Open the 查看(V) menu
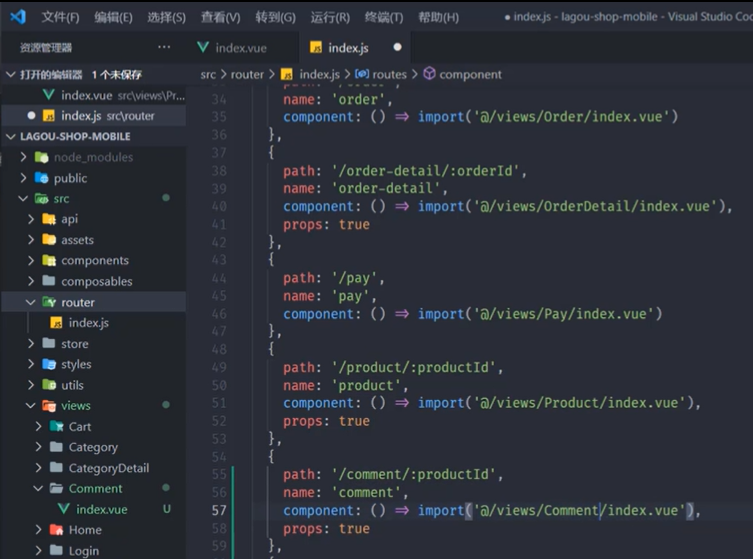753x559 pixels. click(220, 17)
